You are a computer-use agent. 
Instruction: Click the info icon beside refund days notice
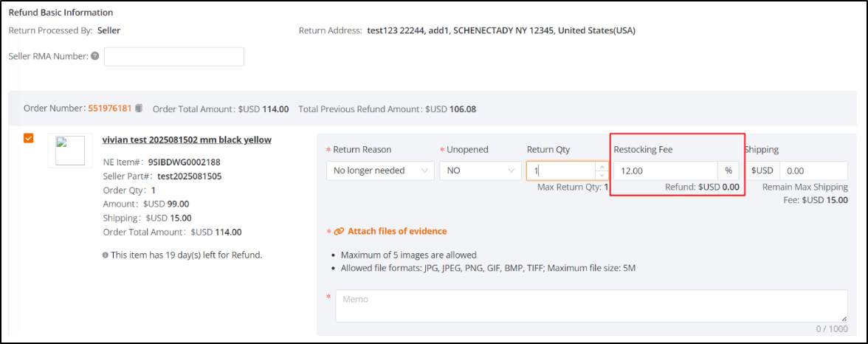click(106, 255)
